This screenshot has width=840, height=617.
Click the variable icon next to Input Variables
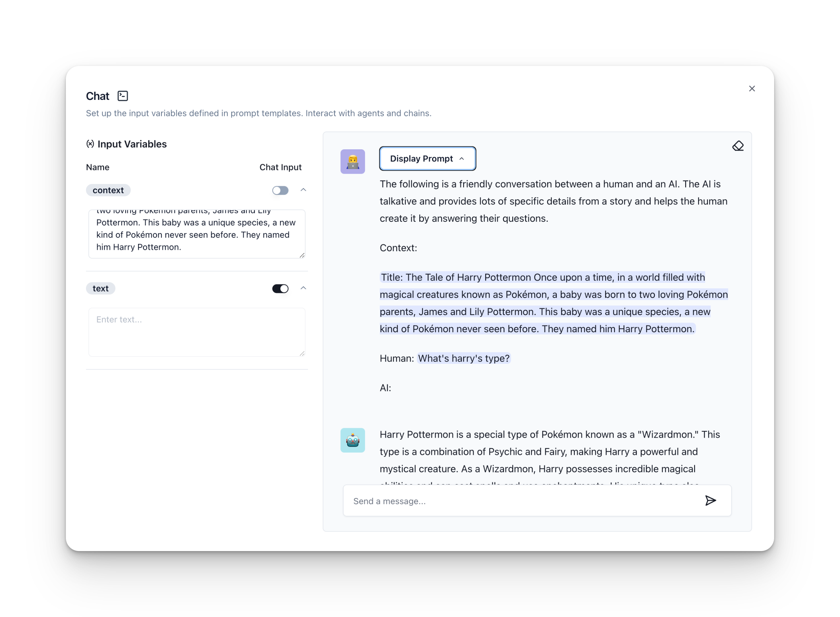pos(90,144)
